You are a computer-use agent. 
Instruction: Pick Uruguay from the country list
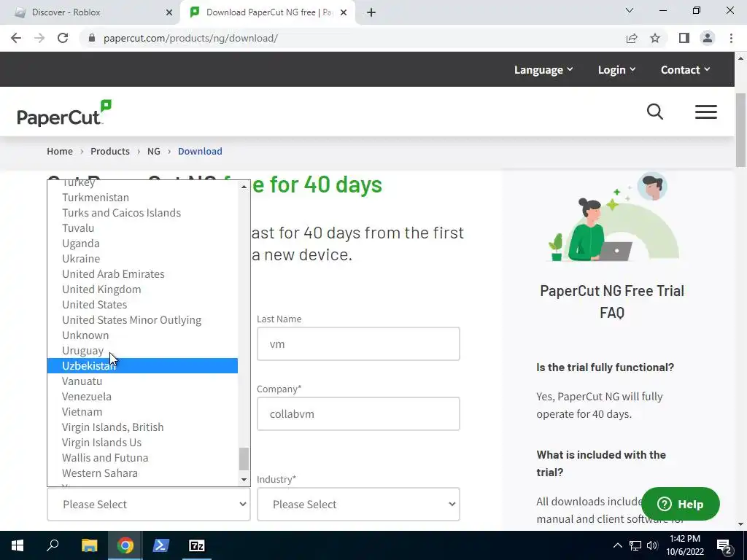142,351
